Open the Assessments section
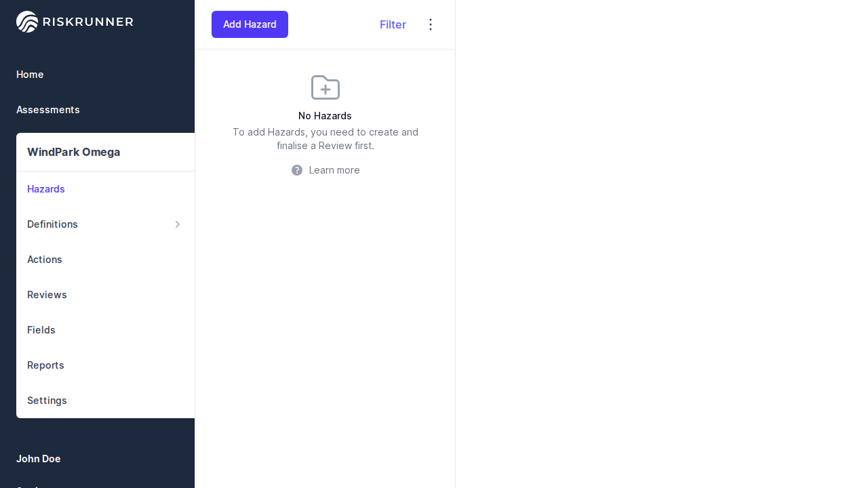This screenshot has height=488, width=868. [48, 110]
